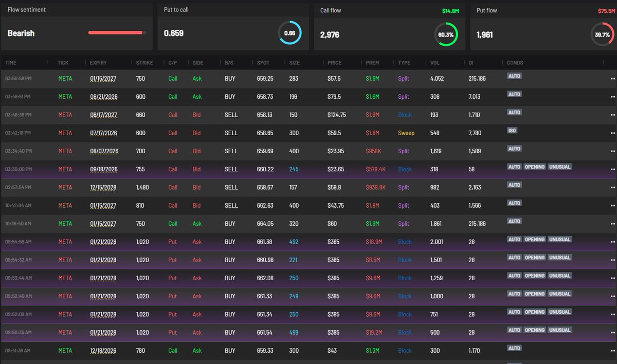The image size is (617, 364).
Task: Click expiry 12/15/2028 link
Action: (x=104, y=188)
